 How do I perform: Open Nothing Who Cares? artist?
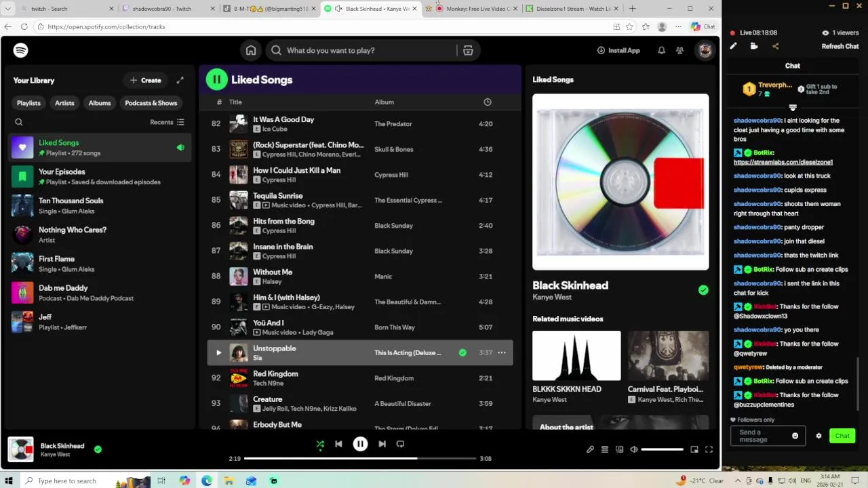[100, 235]
